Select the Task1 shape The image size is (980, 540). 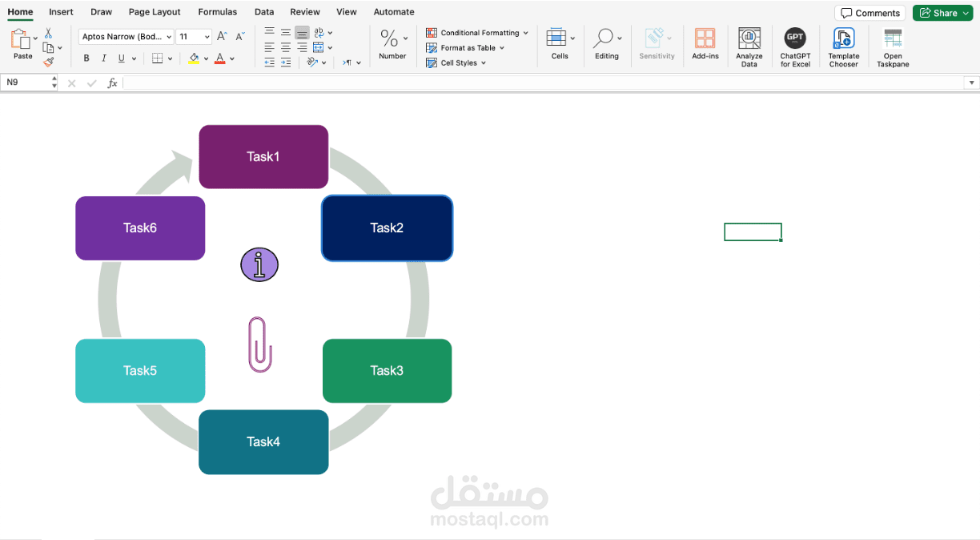click(x=263, y=157)
